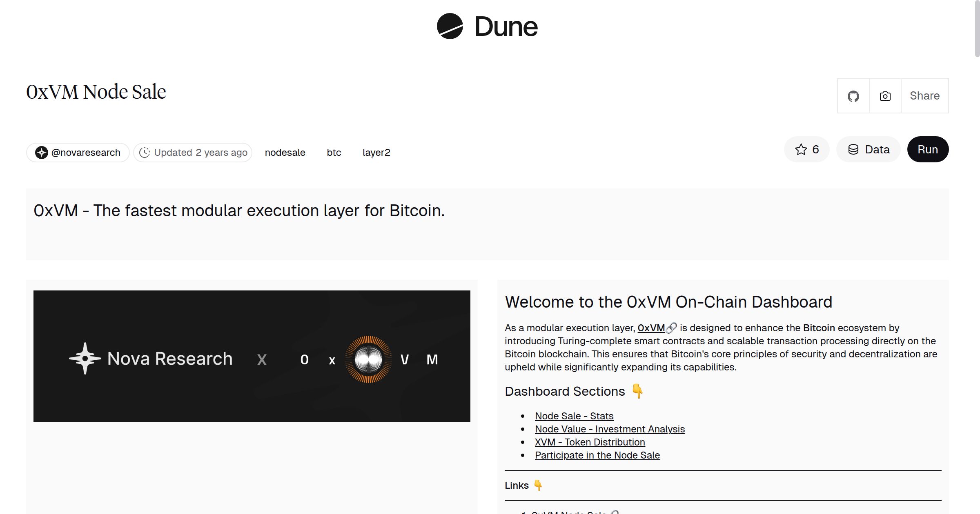Image resolution: width=980 pixels, height=514 pixels.
Task: Click the @novaresearch avatar icon
Action: point(41,152)
